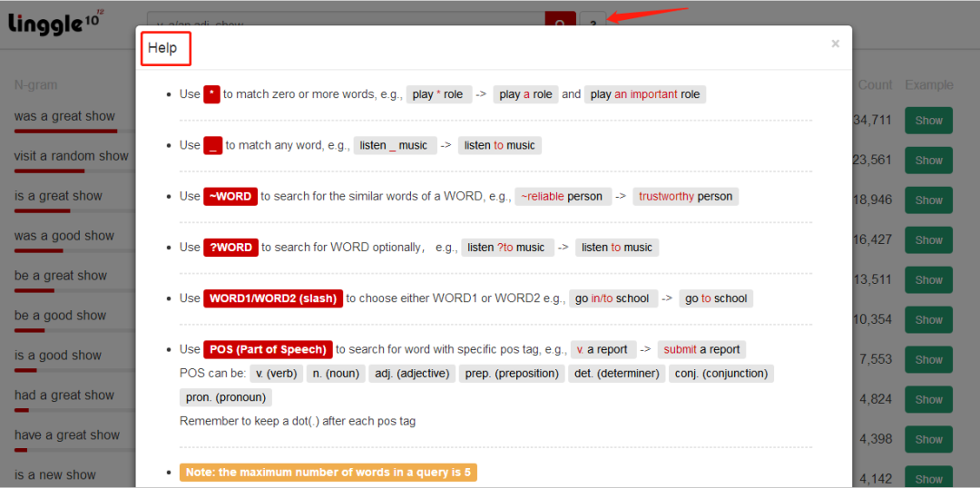This screenshot has width=980, height=488.
Task: Click the 'v. a report' example
Action: 603,349
